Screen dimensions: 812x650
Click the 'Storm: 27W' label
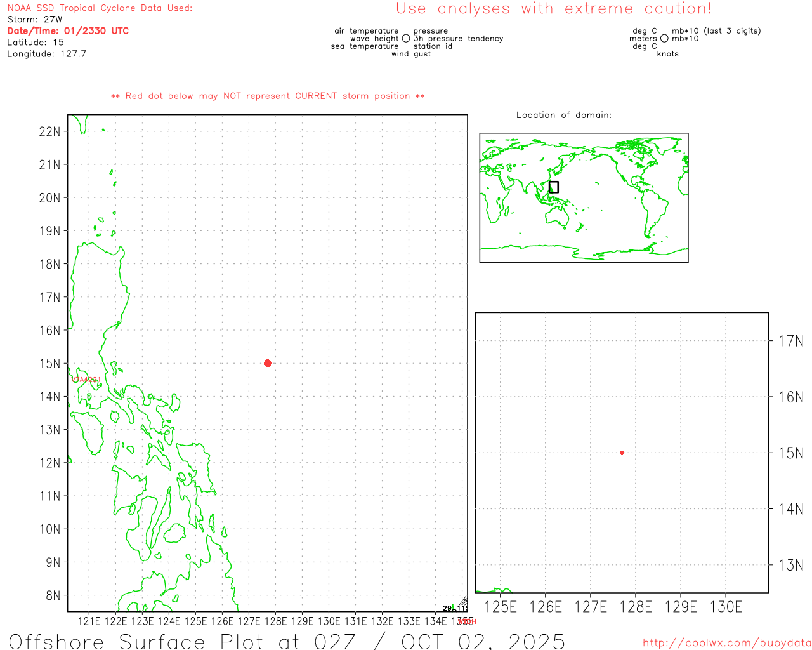click(x=35, y=20)
